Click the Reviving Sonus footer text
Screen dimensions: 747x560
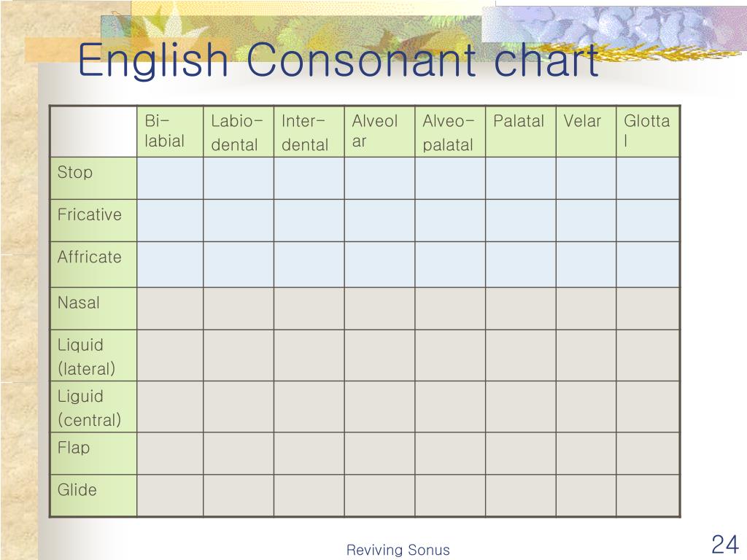(x=398, y=550)
